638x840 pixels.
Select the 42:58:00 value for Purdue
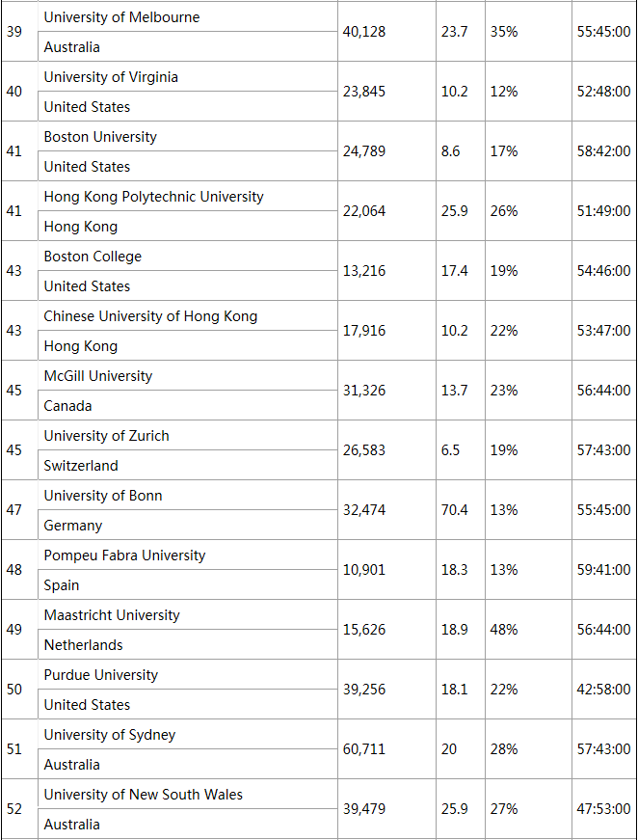tap(603, 690)
